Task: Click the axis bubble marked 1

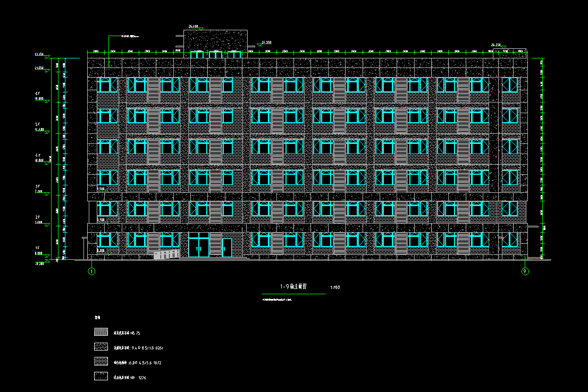Action: (x=91, y=271)
